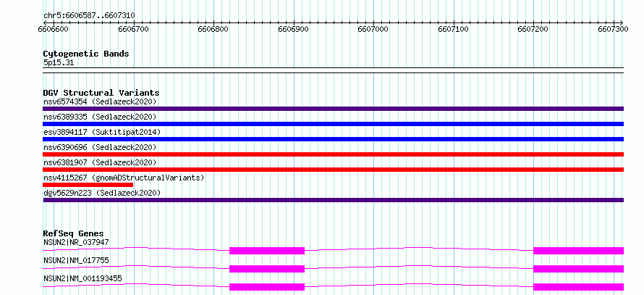Open the DGV Structural Variants track title
This screenshot has height=295, width=644.
click(x=101, y=93)
